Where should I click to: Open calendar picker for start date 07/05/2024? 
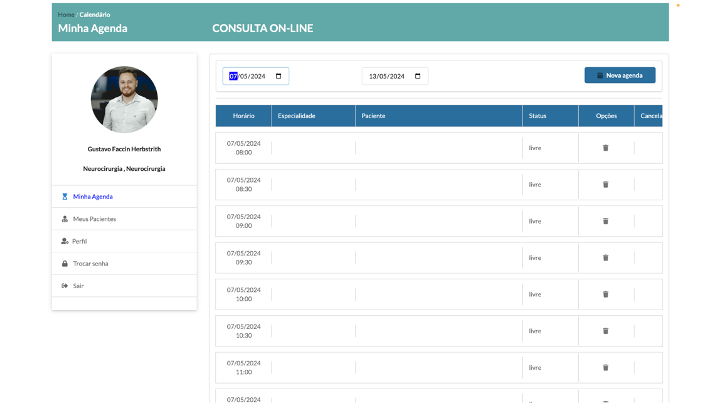point(279,76)
